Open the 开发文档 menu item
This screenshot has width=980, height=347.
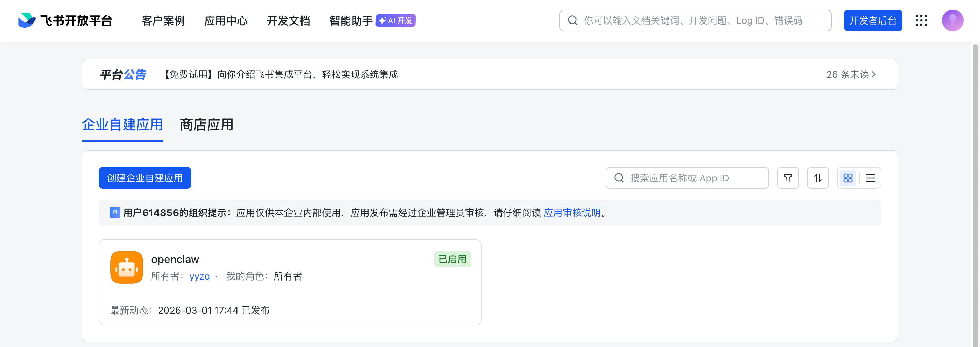pos(288,20)
